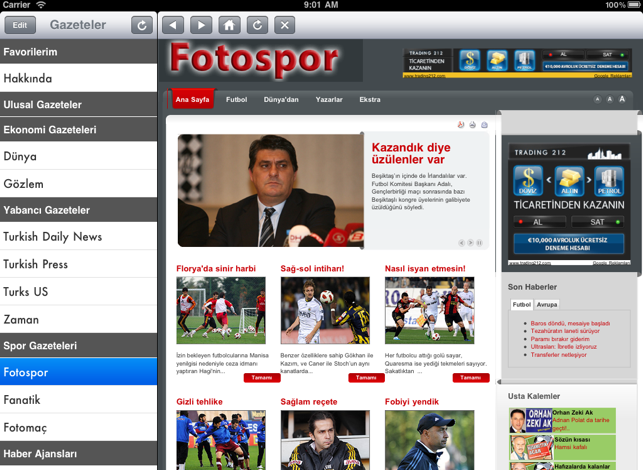
Task: Switch to Avrupa tab in Son Haberler
Action: point(547,304)
